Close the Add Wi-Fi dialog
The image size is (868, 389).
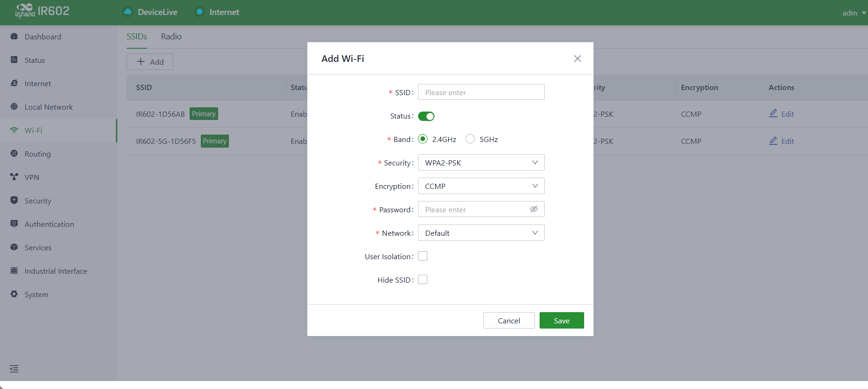pos(578,59)
